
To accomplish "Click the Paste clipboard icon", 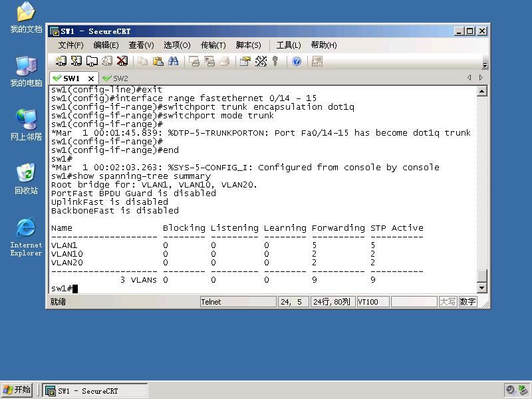I will [158, 61].
